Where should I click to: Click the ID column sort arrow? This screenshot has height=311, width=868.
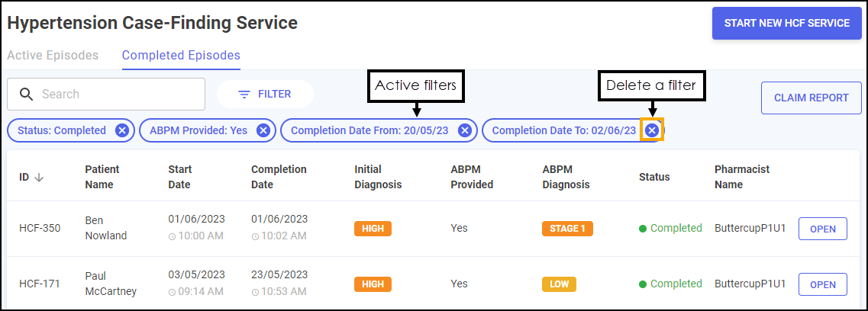point(39,178)
